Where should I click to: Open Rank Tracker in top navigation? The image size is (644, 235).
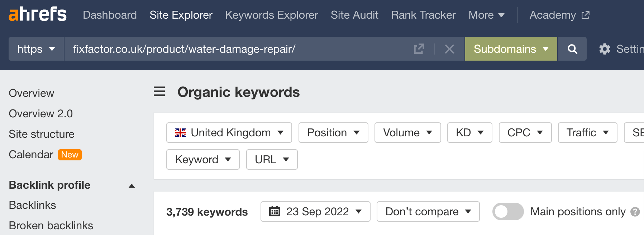click(423, 15)
